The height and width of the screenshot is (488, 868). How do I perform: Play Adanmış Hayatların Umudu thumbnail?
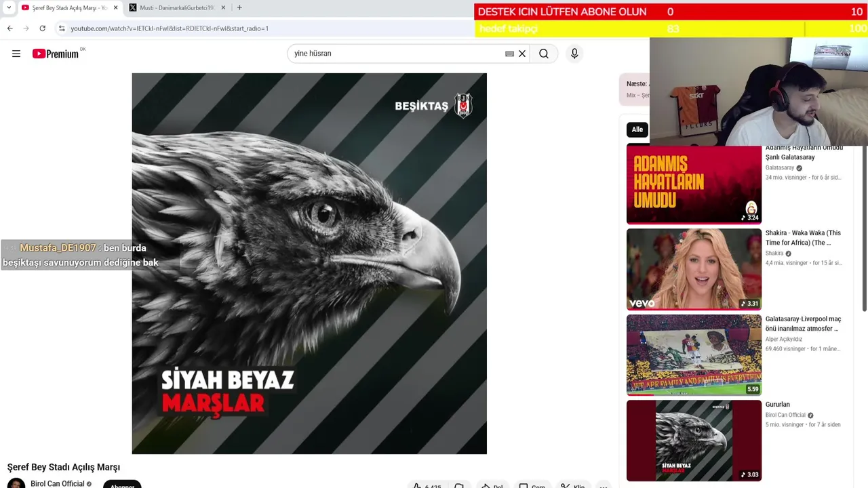pos(694,184)
